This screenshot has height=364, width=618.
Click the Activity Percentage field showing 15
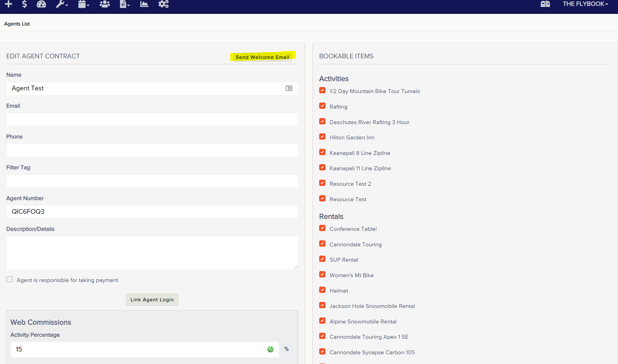pyautogui.click(x=145, y=349)
